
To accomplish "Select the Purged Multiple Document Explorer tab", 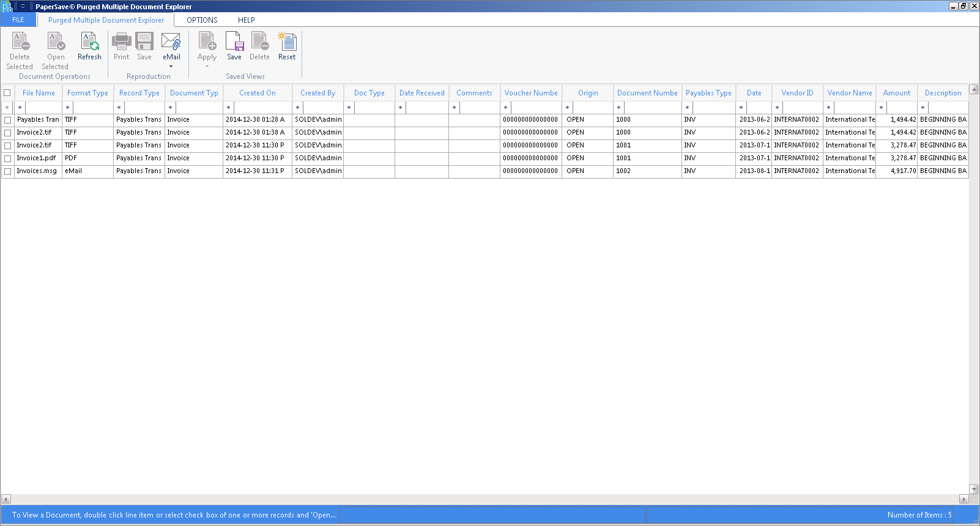I will (106, 20).
